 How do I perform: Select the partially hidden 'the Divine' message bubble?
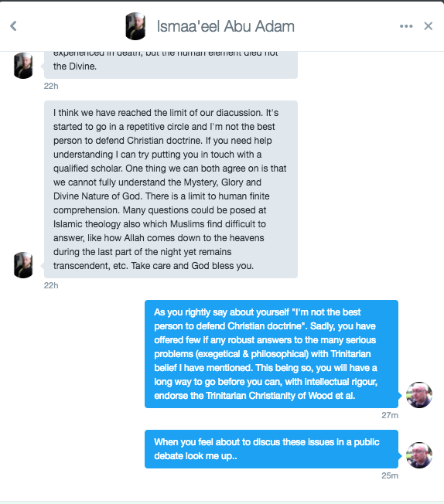click(171, 65)
